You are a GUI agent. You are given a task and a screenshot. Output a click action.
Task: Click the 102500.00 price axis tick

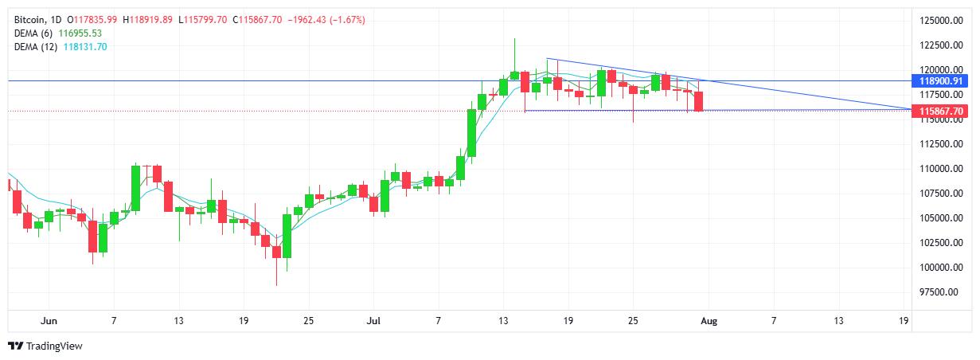click(x=942, y=243)
